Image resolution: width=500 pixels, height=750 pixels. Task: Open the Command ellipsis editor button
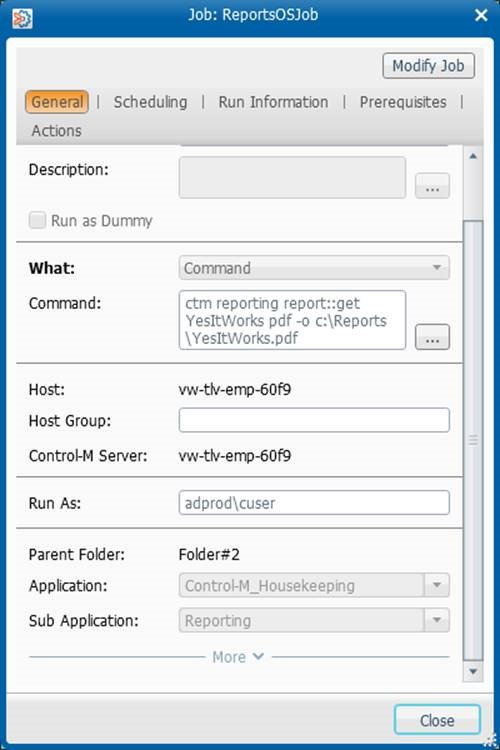pos(432,337)
